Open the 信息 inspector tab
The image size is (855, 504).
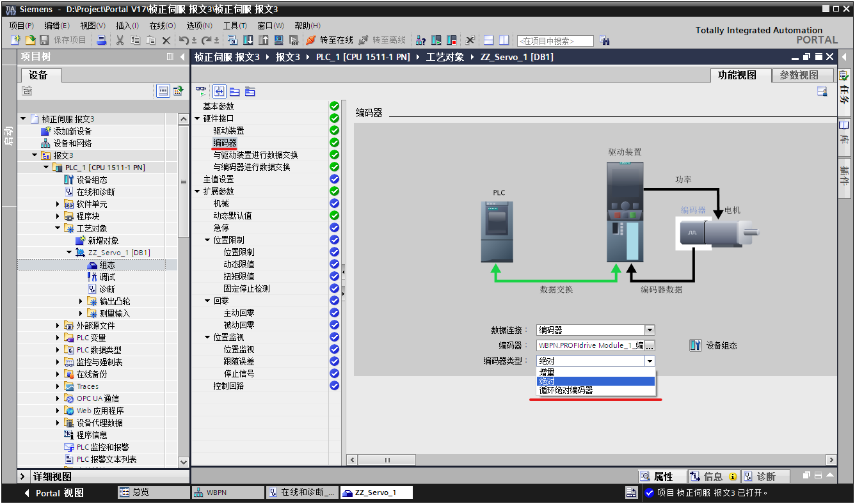(714, 476)
